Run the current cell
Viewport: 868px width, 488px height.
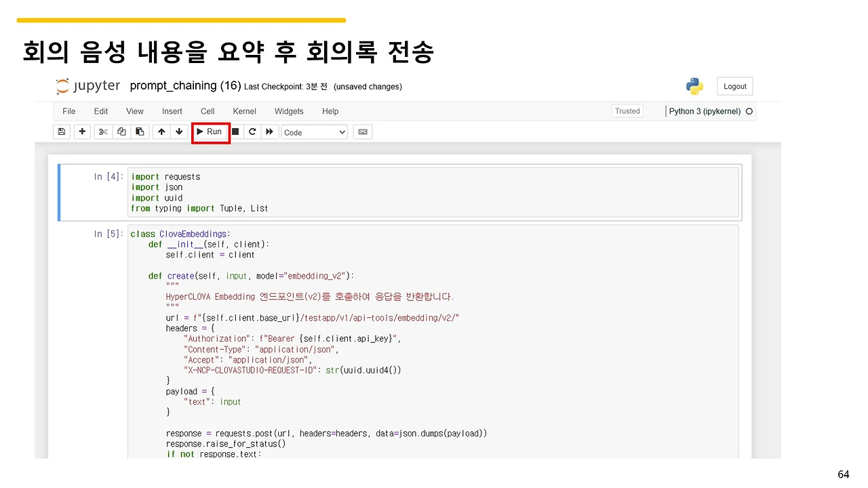coord(210,132)
